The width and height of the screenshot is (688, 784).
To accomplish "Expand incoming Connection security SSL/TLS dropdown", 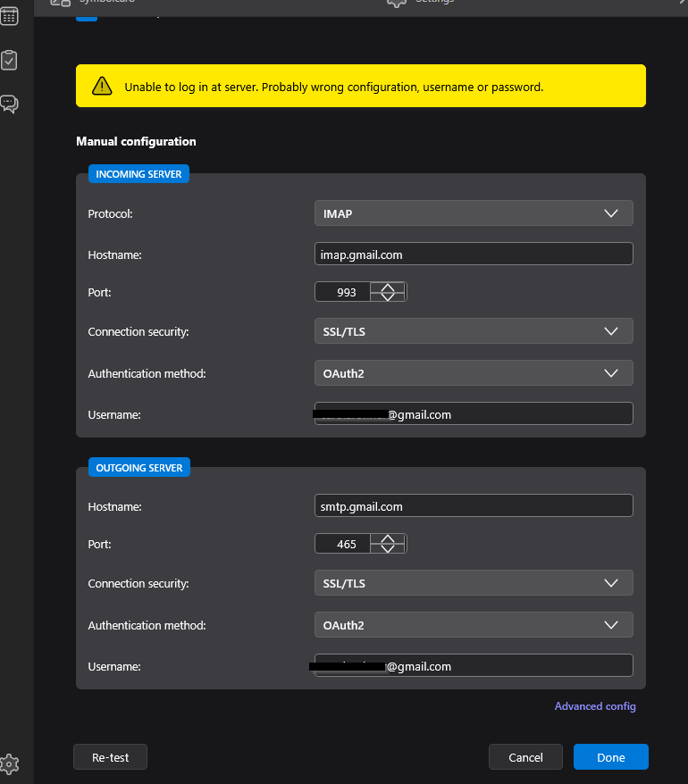I will pyautogui.click(x=473, y=331).
